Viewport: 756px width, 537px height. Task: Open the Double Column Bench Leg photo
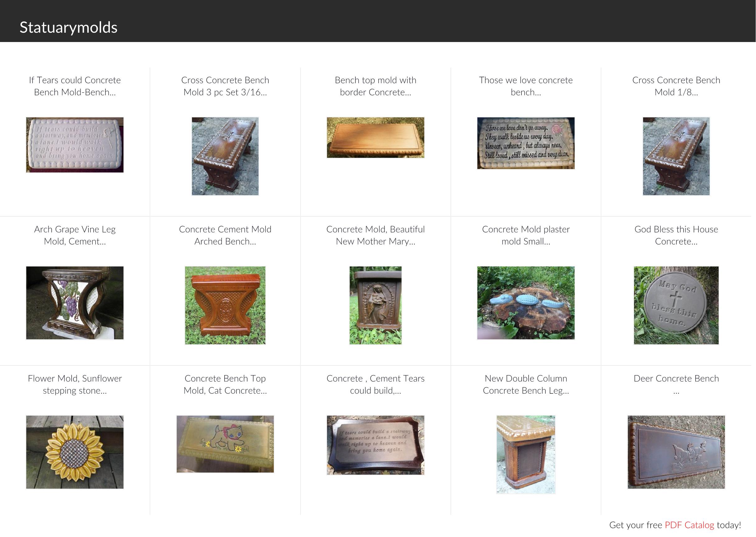tap(526, 454)
